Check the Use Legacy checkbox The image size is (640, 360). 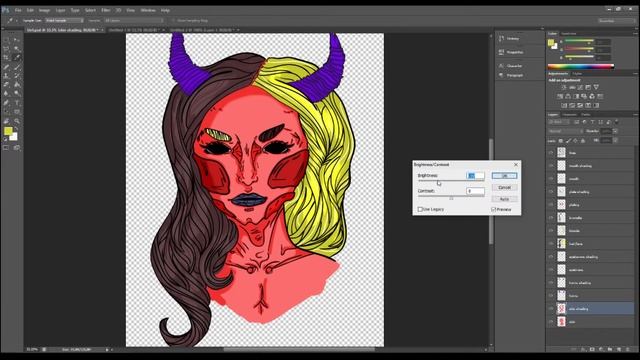[x=420, y=209]
